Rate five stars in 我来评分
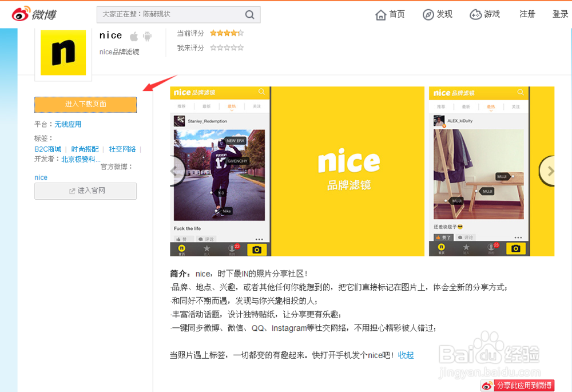This screenshot has height=392, width=572. pyautogui.click(x=240, y=48)
